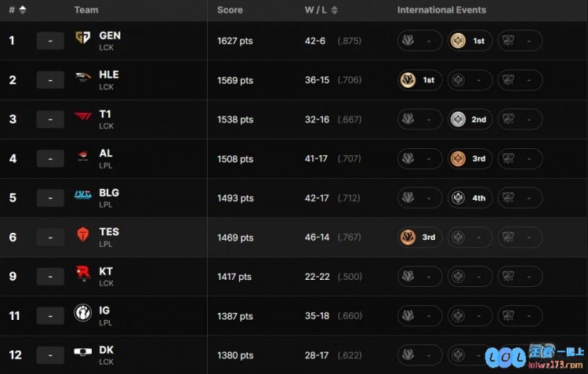
Task: Click the TES team logo
Action: click(82, 234)
